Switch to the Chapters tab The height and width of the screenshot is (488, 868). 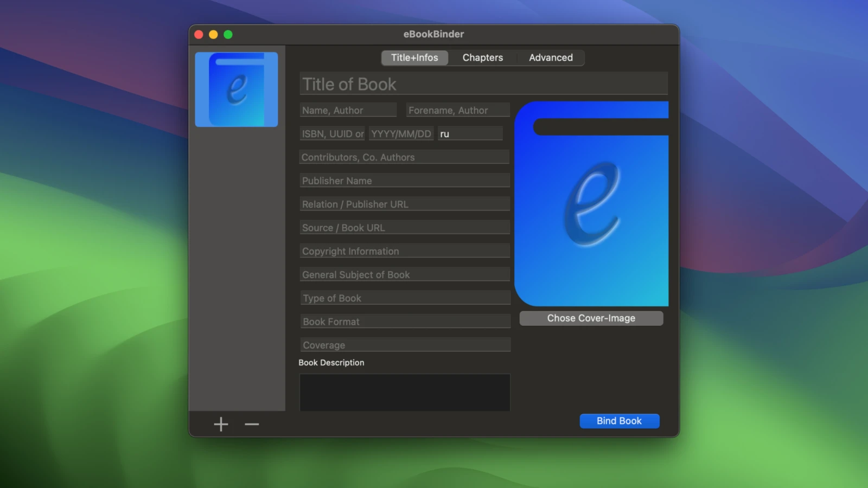[482, 57]
